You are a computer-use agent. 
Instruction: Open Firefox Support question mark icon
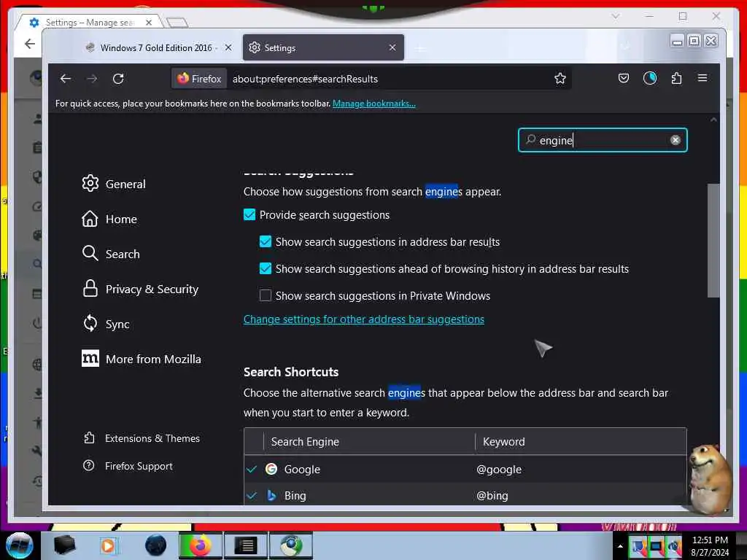coord(88,465)
